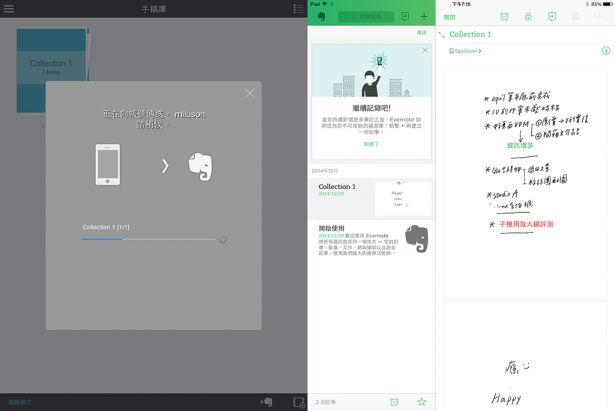This screenshot has height=411, width=615.
Task: Tap the green acknowledge link in the tip card
Action: [371, 144]
